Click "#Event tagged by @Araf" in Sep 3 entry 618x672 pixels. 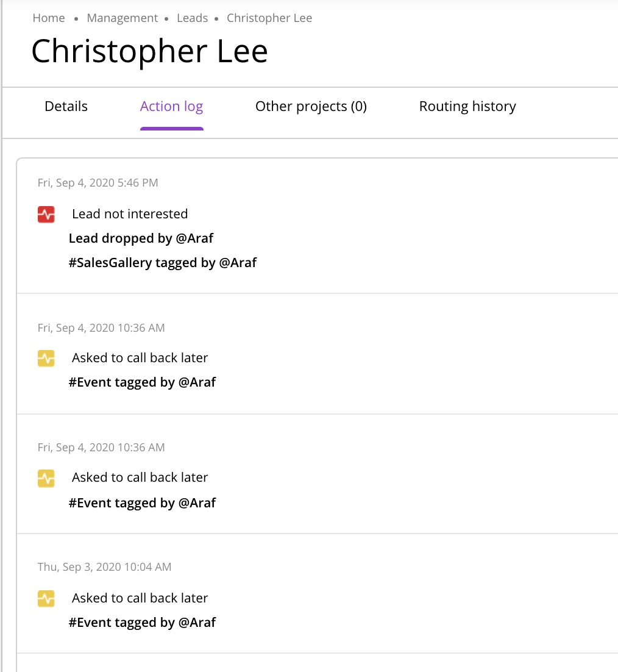(x=142, y=623)
